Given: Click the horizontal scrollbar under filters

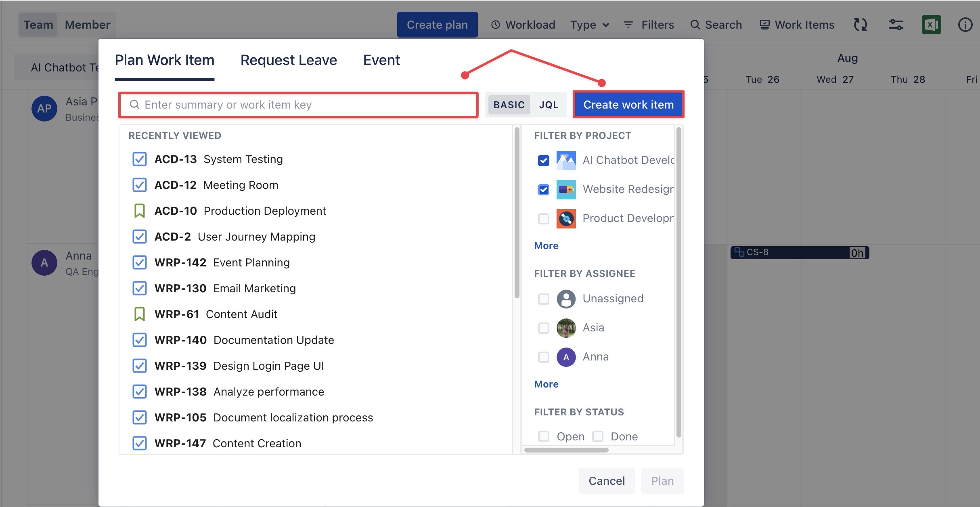Looking at the screenshot, I should [566, 450].
